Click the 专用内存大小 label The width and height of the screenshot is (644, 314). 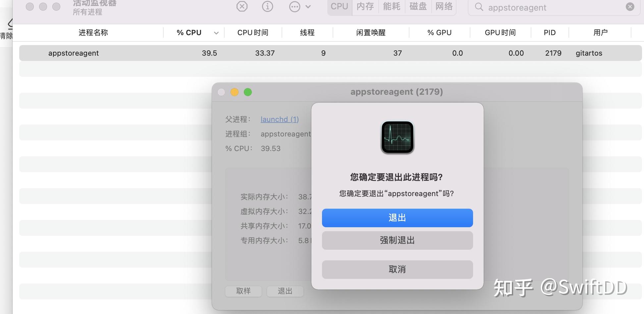point(264,240)
